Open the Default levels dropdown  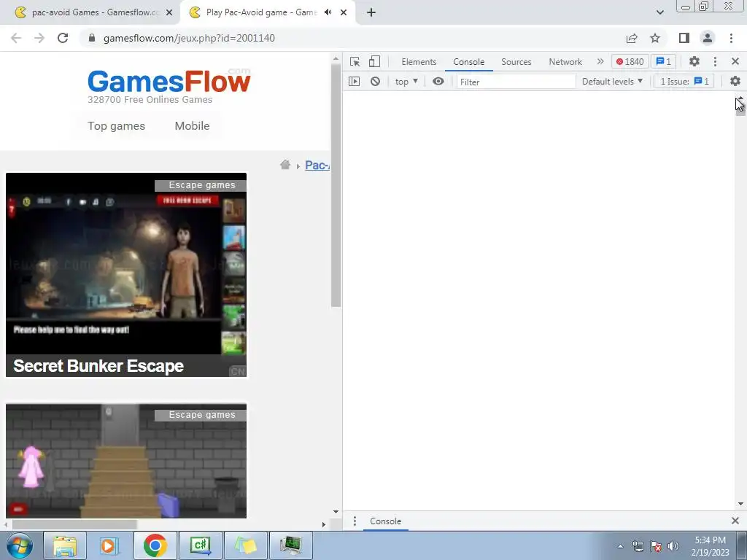click(x=612, y=82)
